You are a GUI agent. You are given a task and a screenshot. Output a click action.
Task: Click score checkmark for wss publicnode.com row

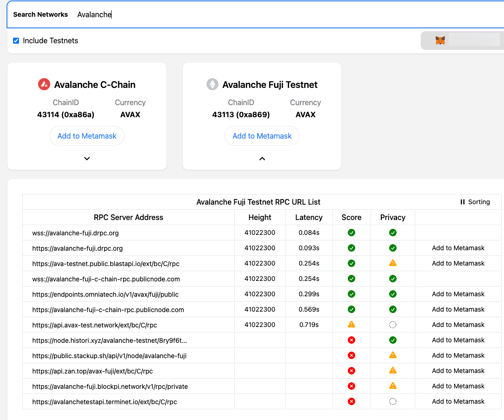(x=351, y=279)
